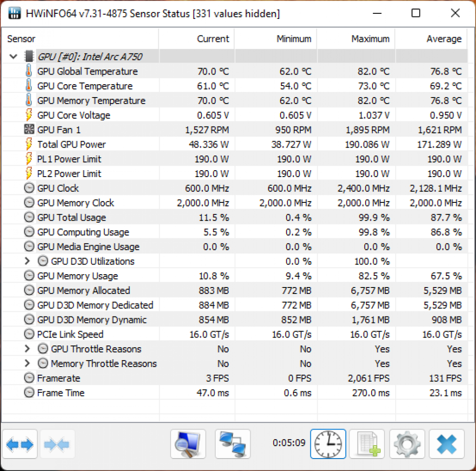Click the GPU chip icon beside Intel Arc A750
476x471 pixels.
click(x=29, y=56)
